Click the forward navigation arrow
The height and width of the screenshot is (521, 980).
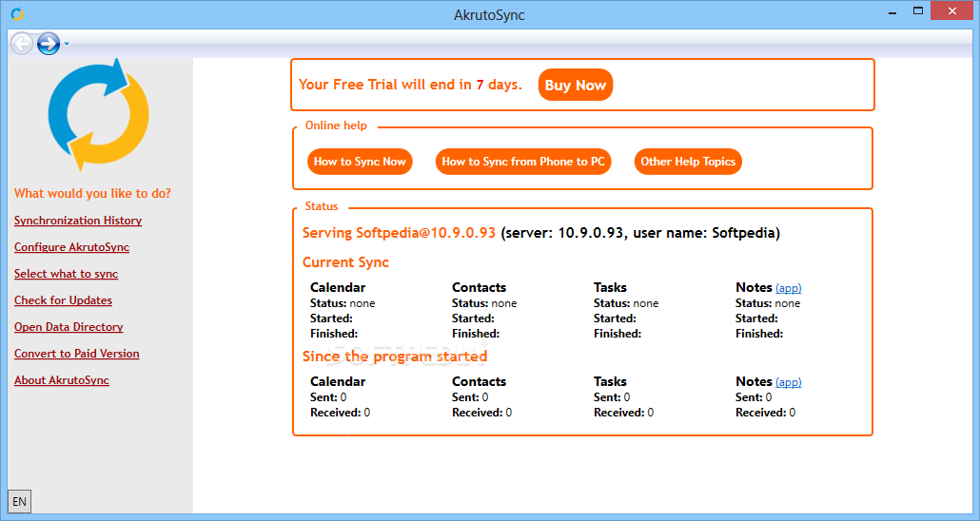[49, 43]
